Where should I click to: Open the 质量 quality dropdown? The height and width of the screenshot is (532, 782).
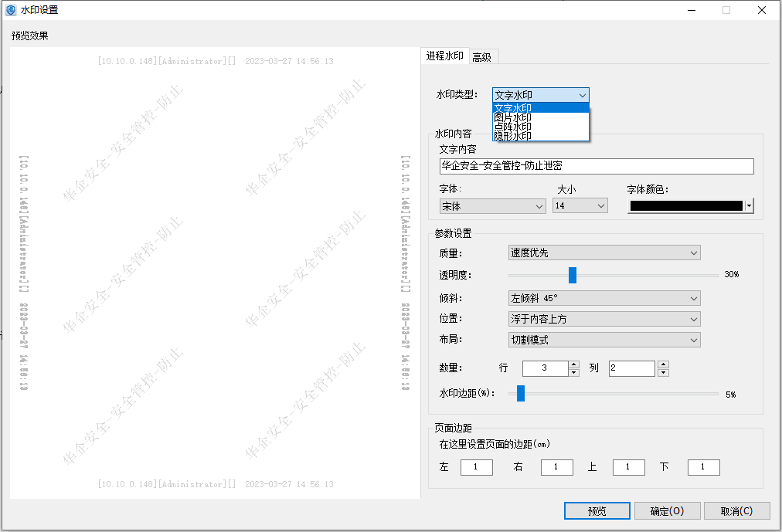(x=603, y=252)
